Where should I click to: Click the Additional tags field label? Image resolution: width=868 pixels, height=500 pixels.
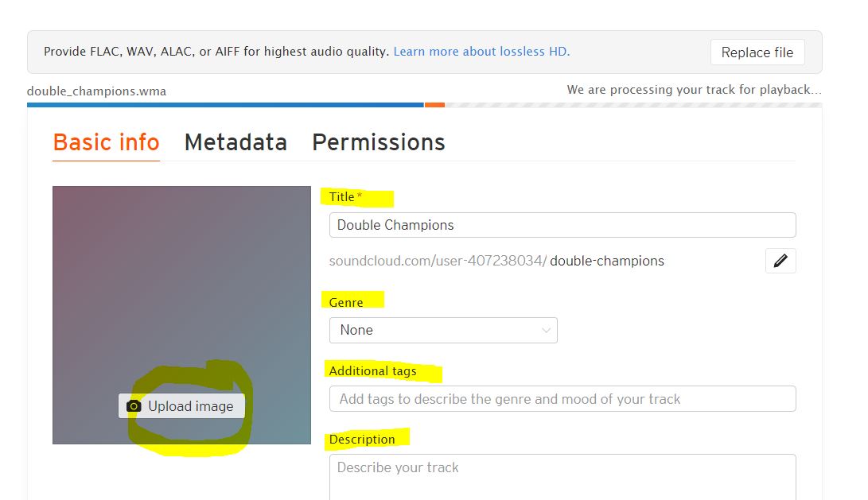pyautogui.click(x=372, y=370)
